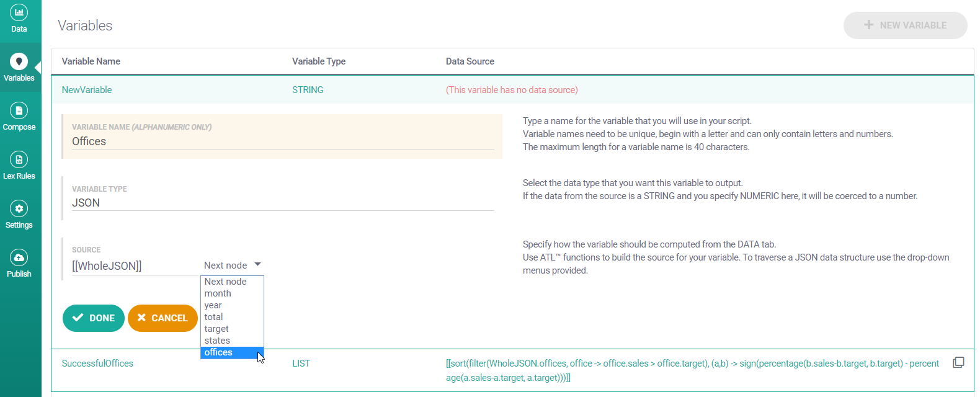Click 'This variable has no data source' text
The width and height of the screenshot is (980, 397).
point(512,90)
